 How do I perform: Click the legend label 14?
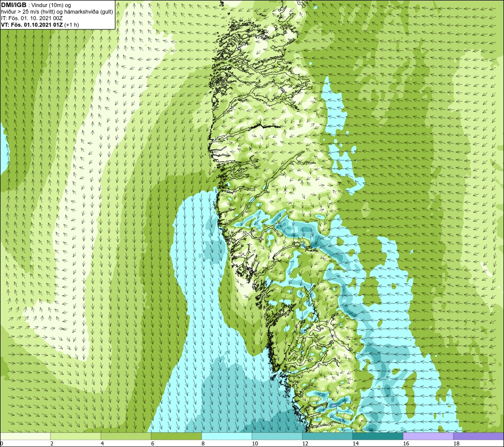click(355, 443)
